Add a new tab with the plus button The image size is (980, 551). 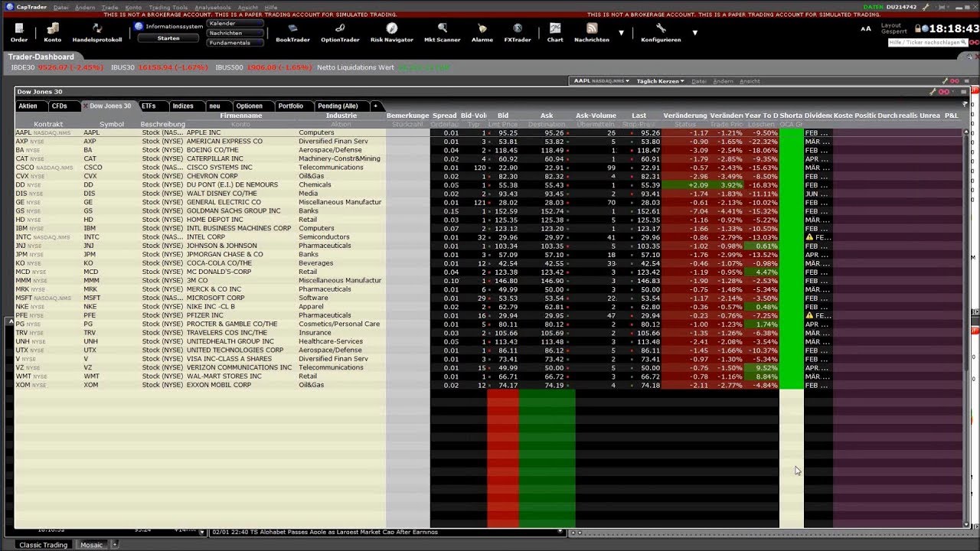click(375, 106)
